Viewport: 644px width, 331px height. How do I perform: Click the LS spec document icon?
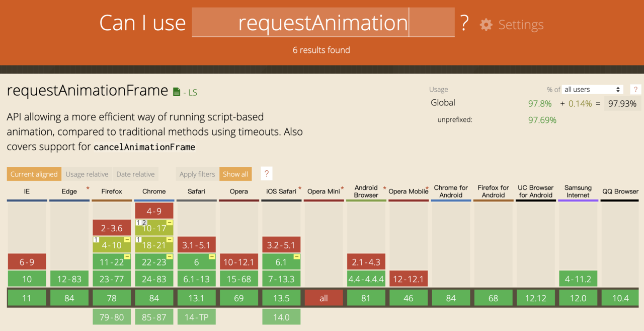pos(177,92)
